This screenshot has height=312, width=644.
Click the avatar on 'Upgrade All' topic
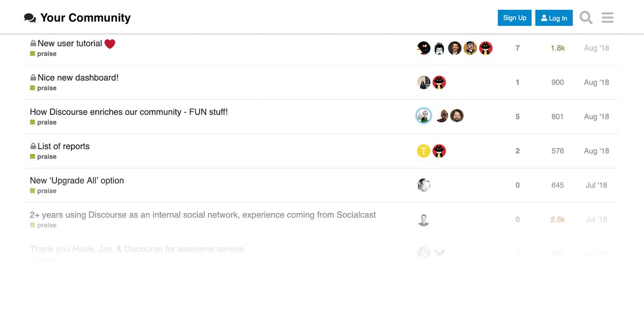pos(423,185)
